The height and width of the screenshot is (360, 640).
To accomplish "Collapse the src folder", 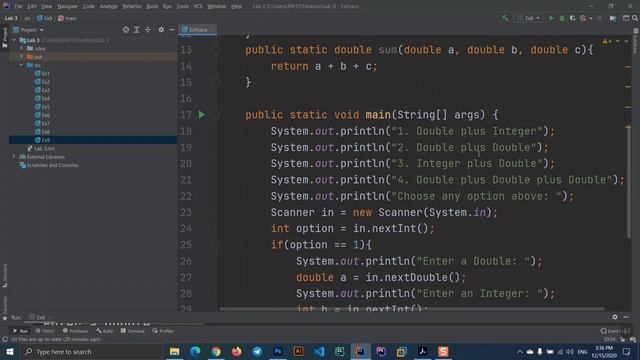I will pyautogui.click(x=22, y=65).
